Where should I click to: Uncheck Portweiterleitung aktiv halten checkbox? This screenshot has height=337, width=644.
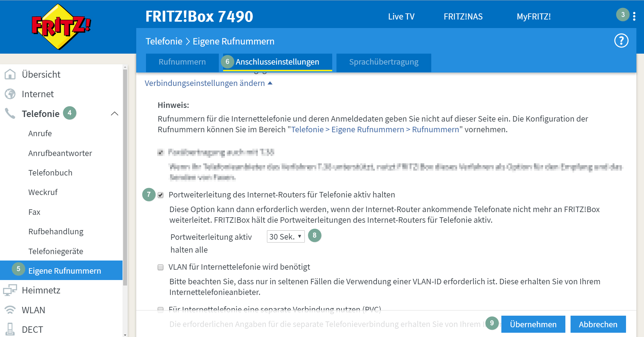(x=161, y=195)
